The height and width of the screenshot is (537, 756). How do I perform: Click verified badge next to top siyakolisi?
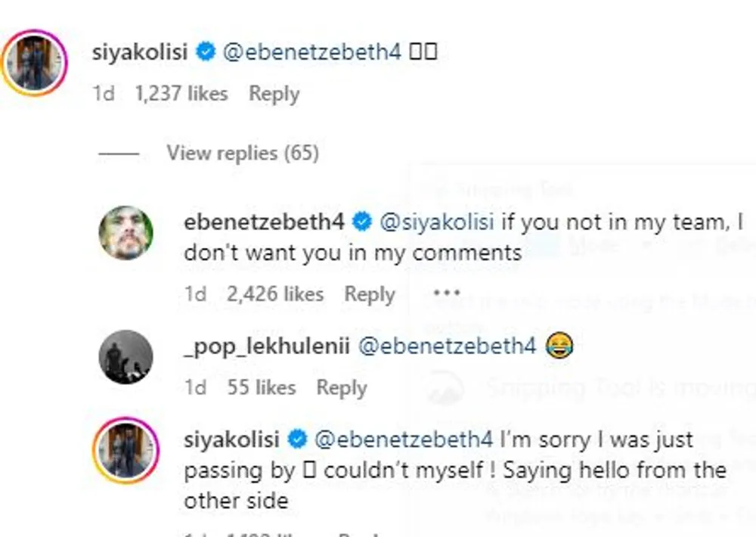pos(204,52)
